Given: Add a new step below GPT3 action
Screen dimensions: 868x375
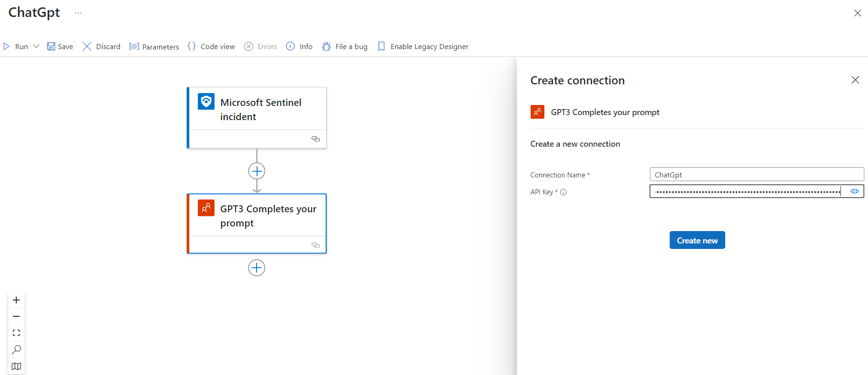Looking at the screenshot, I should 257,268.
